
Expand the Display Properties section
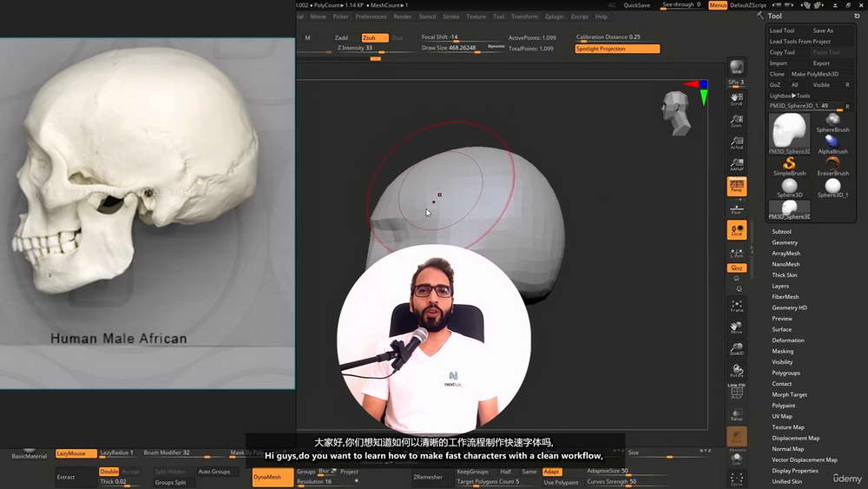click(x=795, y=471)
